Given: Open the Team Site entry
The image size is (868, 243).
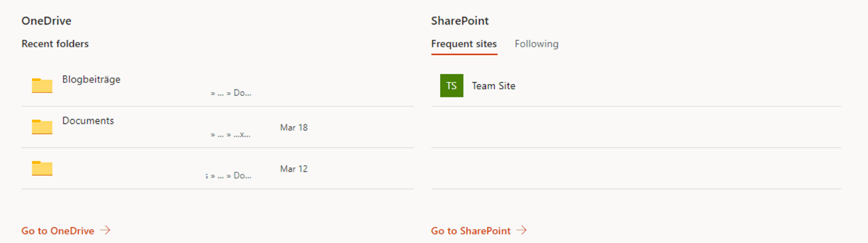Looking at the screenshot, I should click(x=493, y=86).
